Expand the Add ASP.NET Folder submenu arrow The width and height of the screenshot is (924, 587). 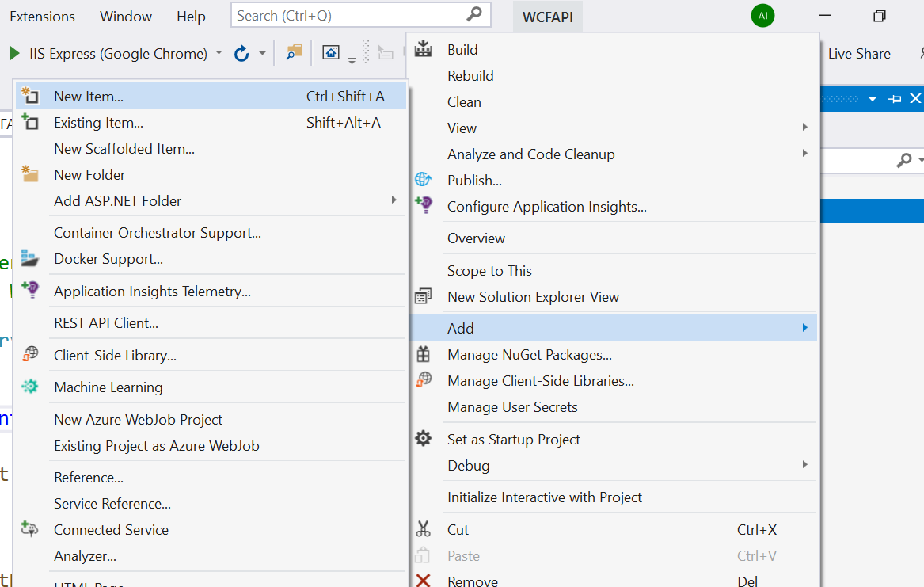tap(394, 200)
